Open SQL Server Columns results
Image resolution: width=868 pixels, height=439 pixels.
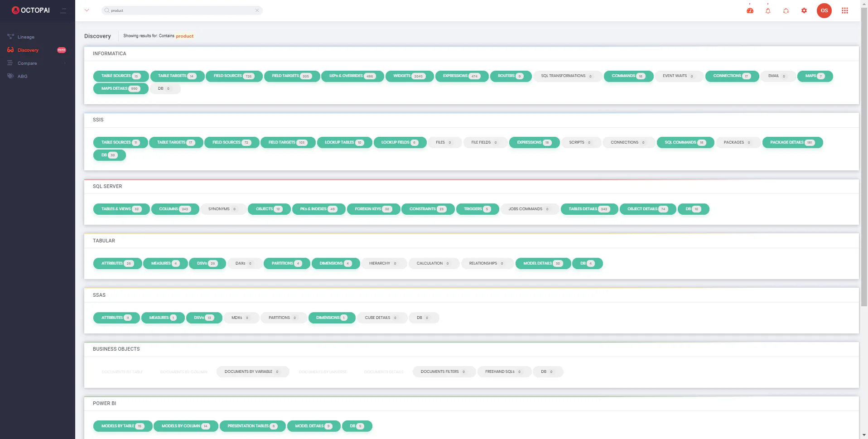(x=175, y=209)
